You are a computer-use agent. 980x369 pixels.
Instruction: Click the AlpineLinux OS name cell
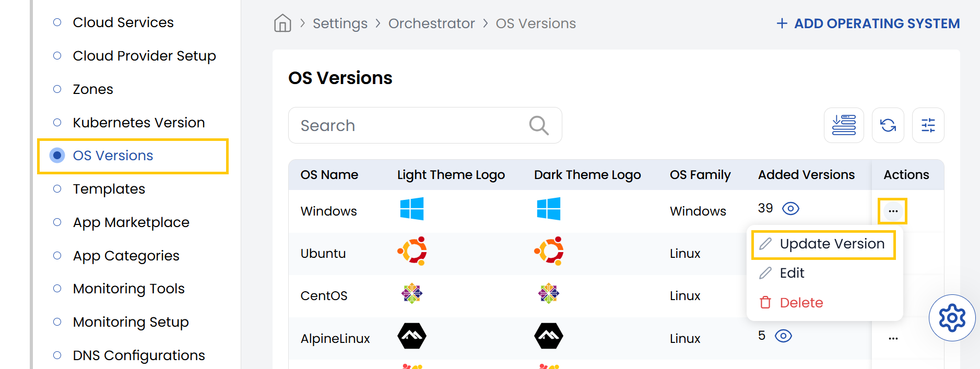point(335,339)
